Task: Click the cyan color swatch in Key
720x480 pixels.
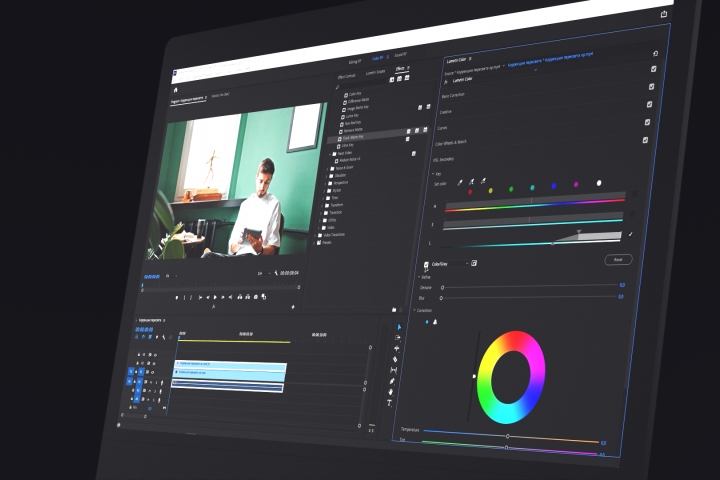Action: tap(532, 187)
